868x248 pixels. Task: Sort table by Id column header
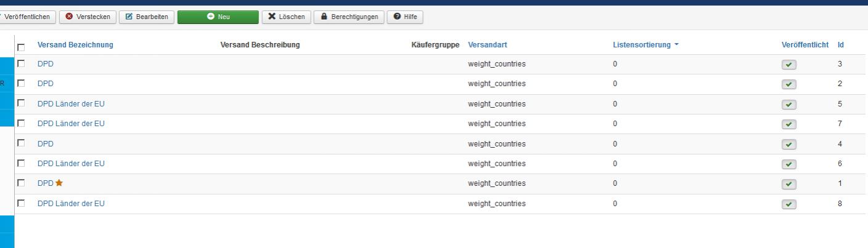[840, 45]
